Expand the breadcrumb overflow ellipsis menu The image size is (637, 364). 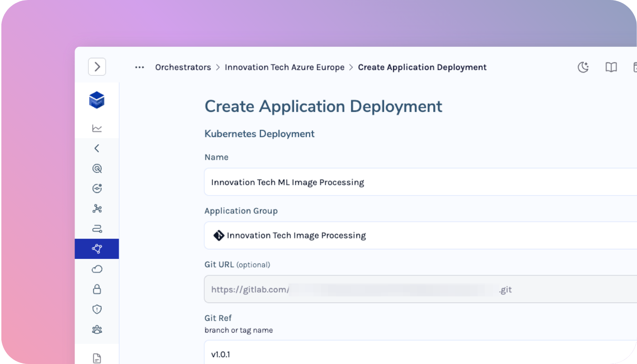coord(139,67)
